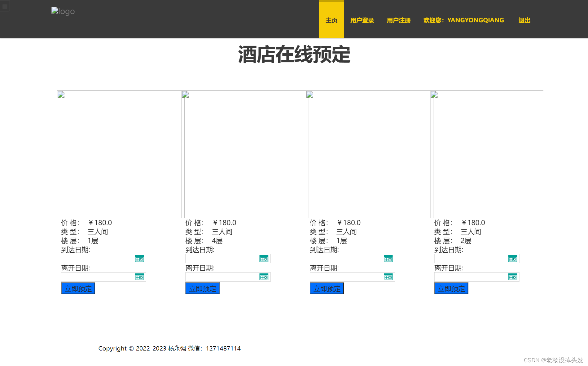Image resolution: width=588 pixels, height=366 pixels.
Task: Open departure date calendar icon for third room card
Action: 388,277
